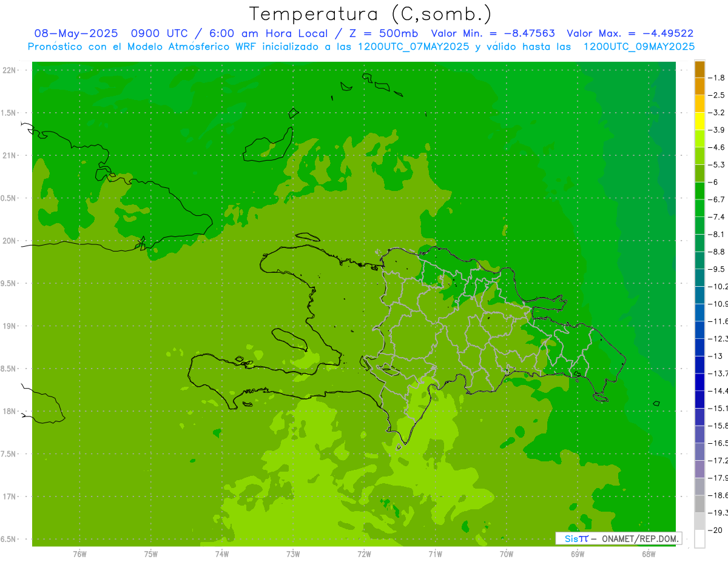Pick the dark blue swatch between -13.7 and -14.4
The height and width of the screenshot is (562, 728).
click(x=699, y=382)
